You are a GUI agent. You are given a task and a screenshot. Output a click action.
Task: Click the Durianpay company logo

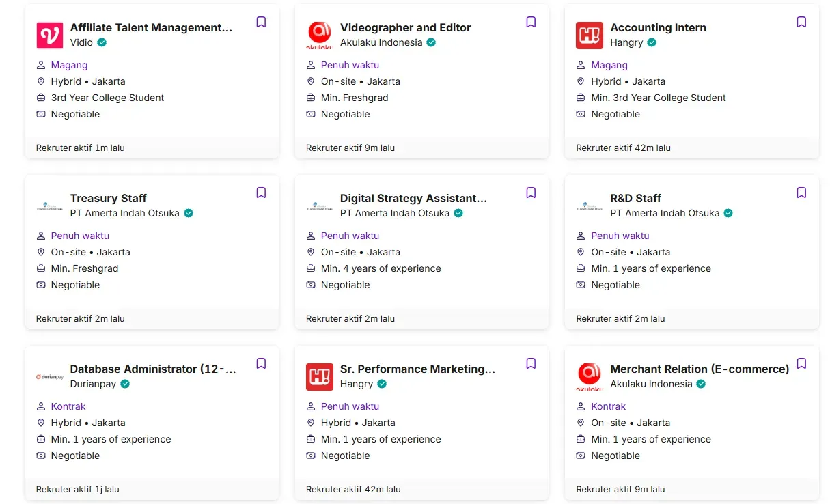pos(49,377)
